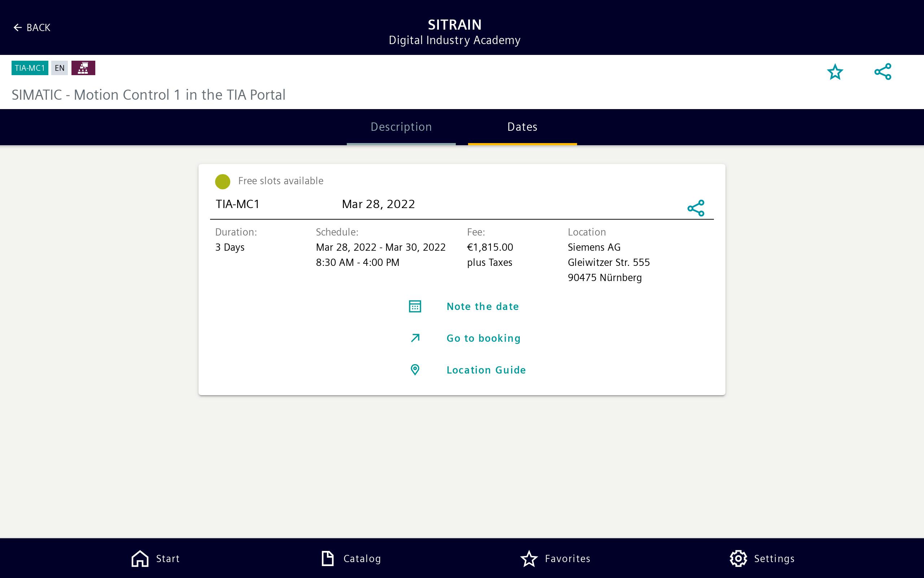This screenshot has height=578, width=924.
Task: Click the star icon for Favorites in bottom nav
Action: [529, 558]
